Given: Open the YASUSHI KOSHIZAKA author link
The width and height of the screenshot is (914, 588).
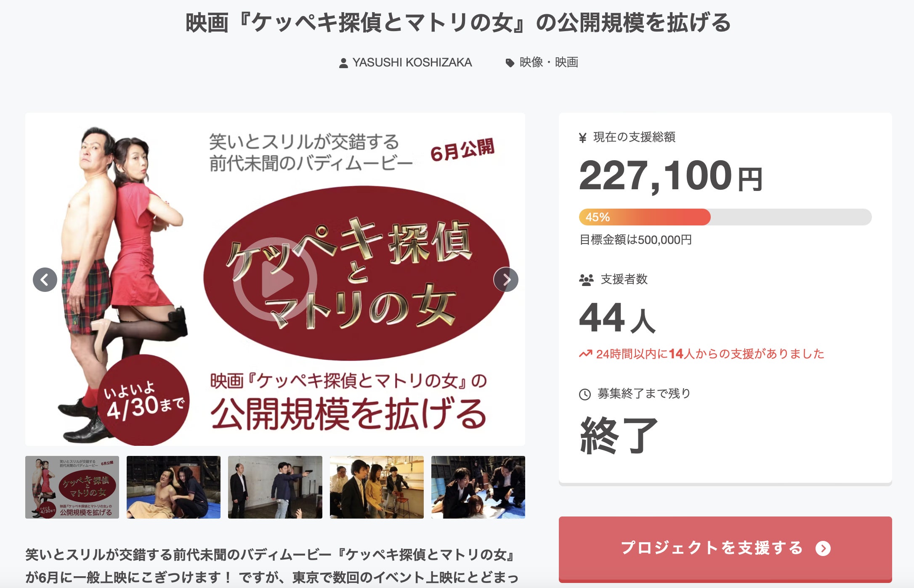Looking at the screenshot, I should 412,63.
